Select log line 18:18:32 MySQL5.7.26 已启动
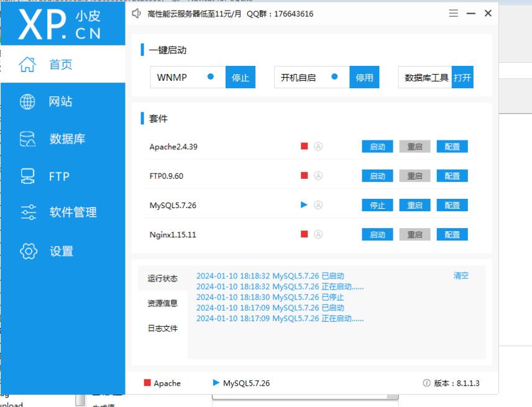The height and width of the screenshot is (407, 532). point(270,276)
